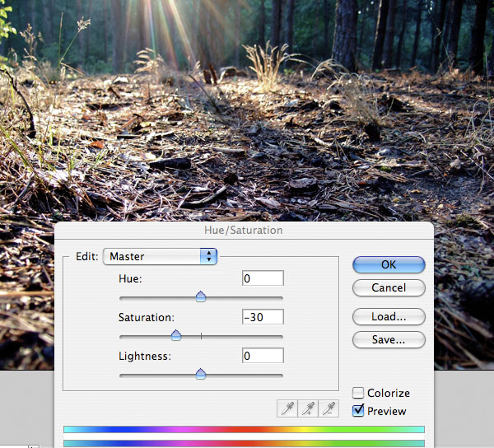Click the Cancel button
The width and height of the screenshot is (494, 448).
(x=389, y=287)
